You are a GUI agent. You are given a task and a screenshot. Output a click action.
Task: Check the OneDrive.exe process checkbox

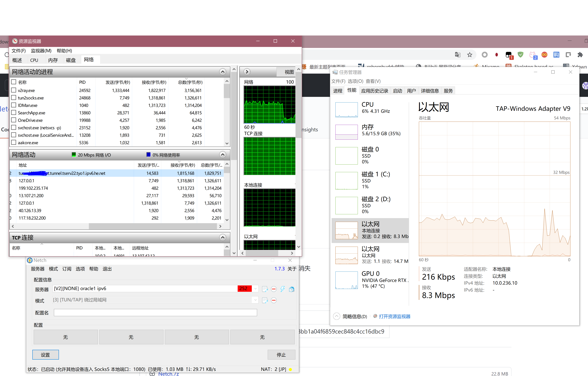[14, 120]
